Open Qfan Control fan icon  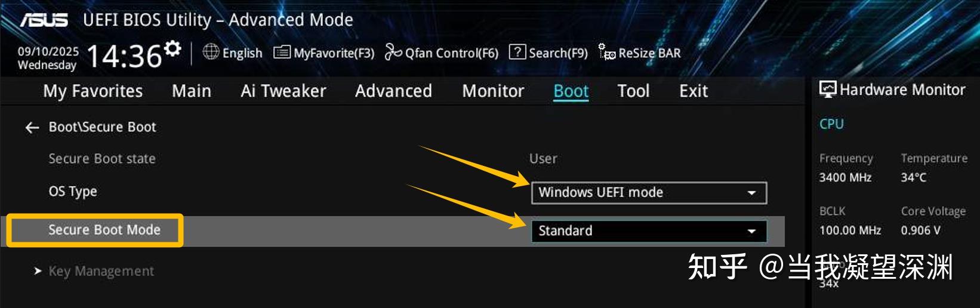click(x=393, y=52)
